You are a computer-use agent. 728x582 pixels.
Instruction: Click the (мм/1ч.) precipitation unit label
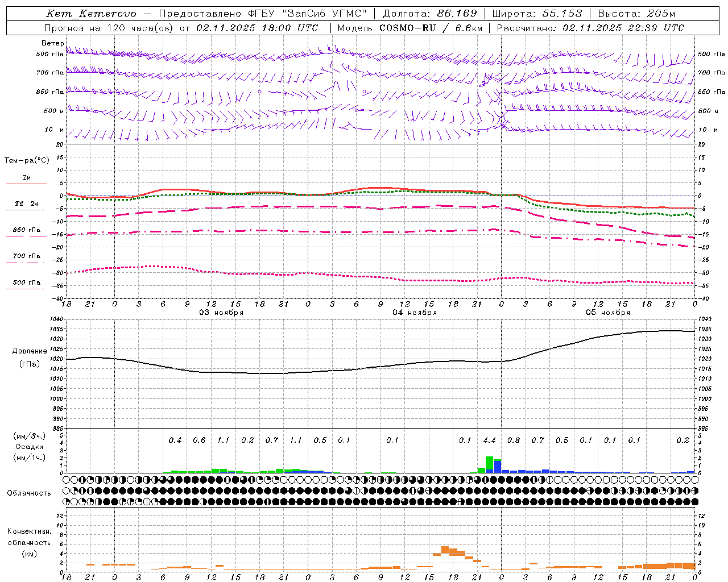29,458
